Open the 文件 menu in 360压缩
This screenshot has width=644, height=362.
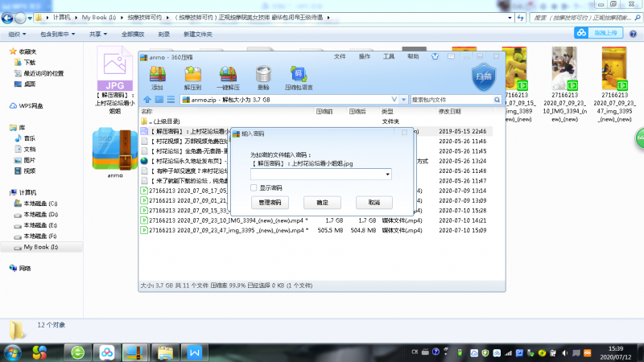pyautogui.click(x=340, y=56)
